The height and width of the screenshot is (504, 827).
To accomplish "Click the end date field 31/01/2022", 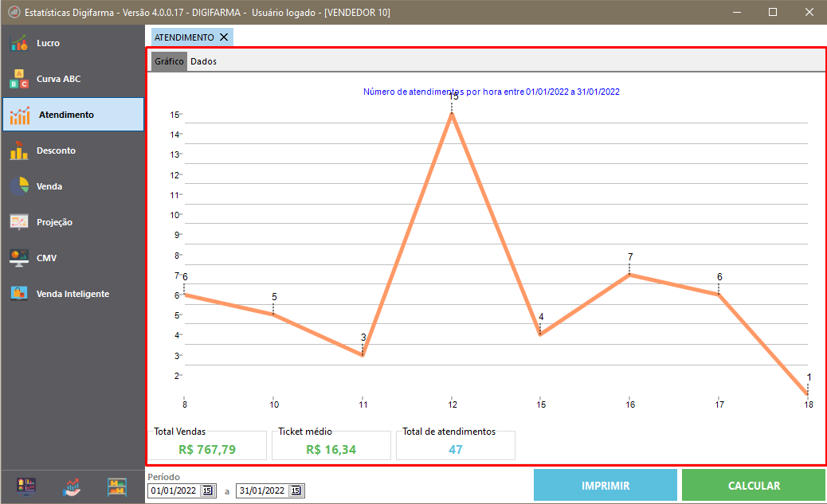I will point(262,490).
